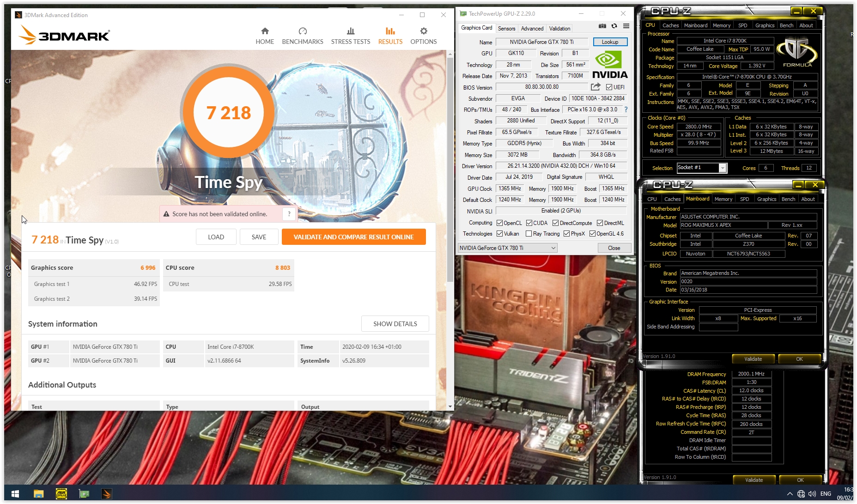Open GPU-Z taskbar icon

tap(84, 494)
